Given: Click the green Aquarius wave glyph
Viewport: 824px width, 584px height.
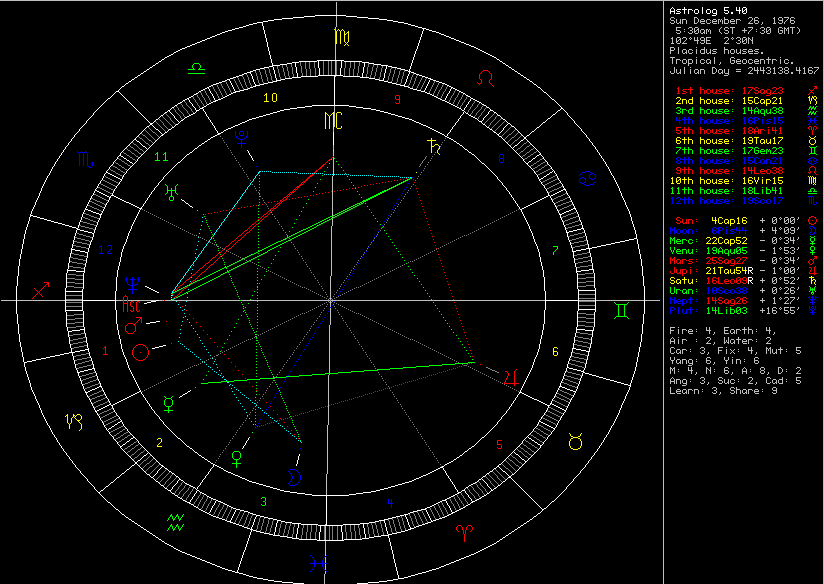Looking at the screenshot, I should point(176,520).
